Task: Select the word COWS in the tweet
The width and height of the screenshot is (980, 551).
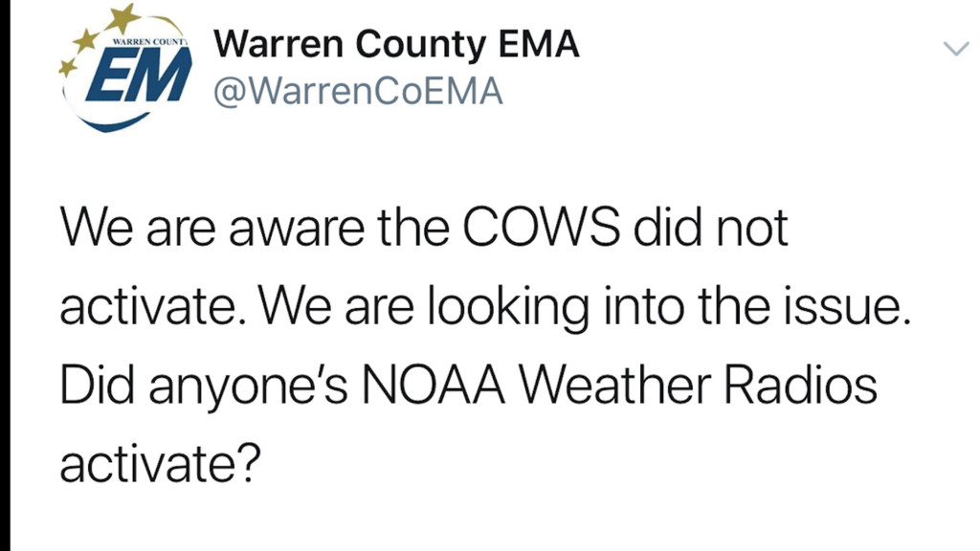Action: point(542,228)
